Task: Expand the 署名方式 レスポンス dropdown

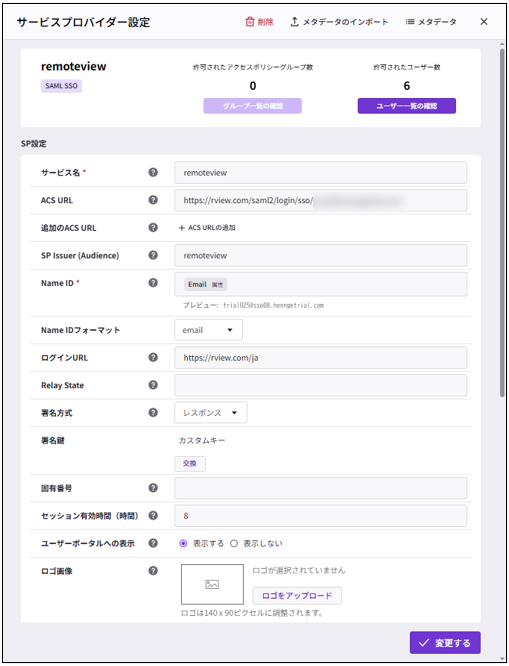Action: 211,413
